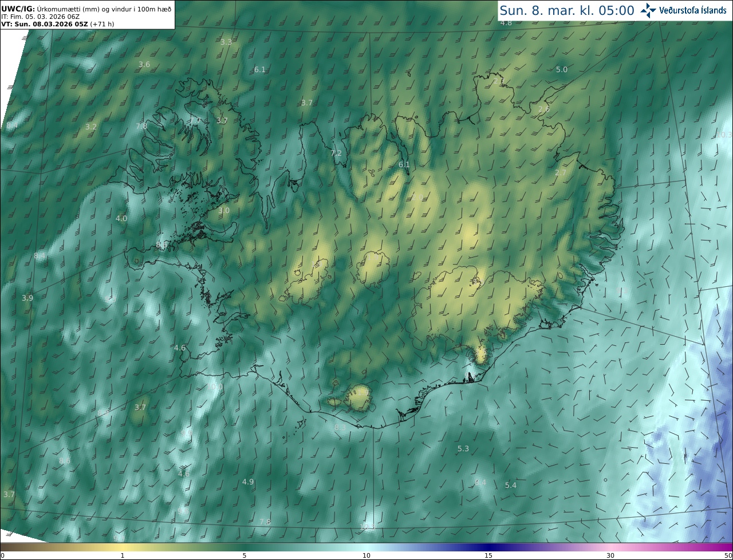The height and width of the screenshot is (560, 733).
Task: Click the Veðurstofa Íslands logo text
Action: click(x=693, y=10)
